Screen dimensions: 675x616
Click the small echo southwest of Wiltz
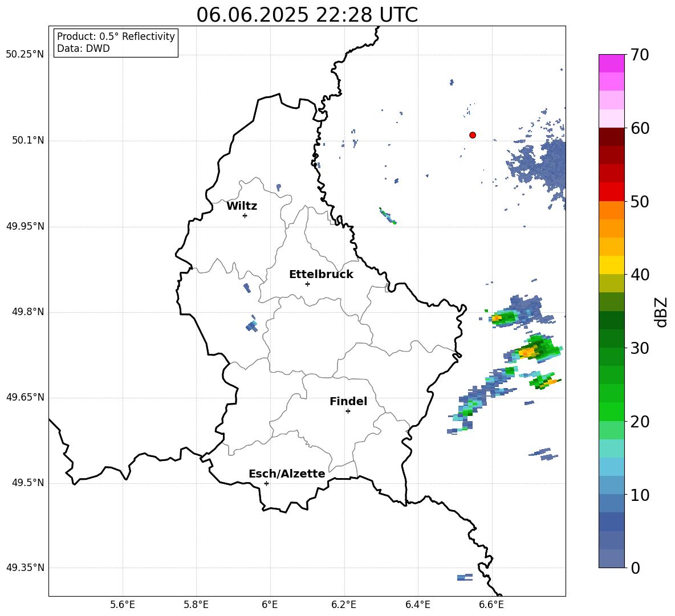(x=247, y=288)
